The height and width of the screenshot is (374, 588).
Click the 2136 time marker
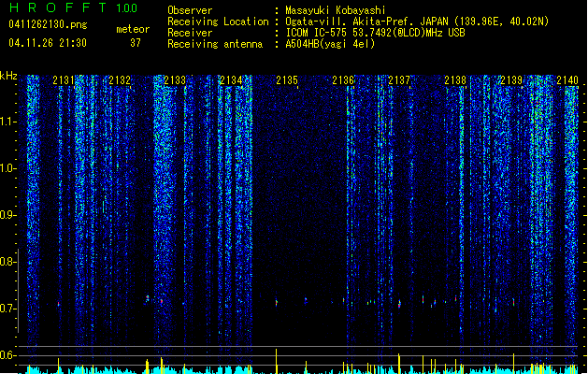tap(343, 80)
